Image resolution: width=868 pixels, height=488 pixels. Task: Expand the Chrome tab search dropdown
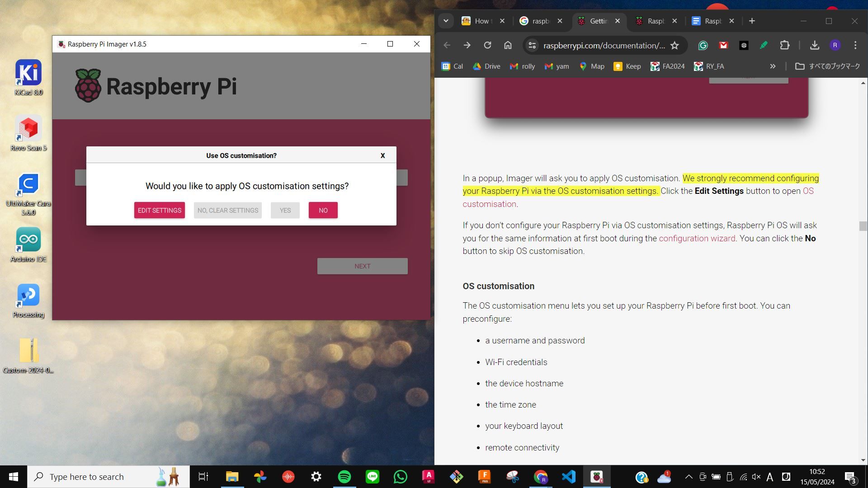[446, 21]
